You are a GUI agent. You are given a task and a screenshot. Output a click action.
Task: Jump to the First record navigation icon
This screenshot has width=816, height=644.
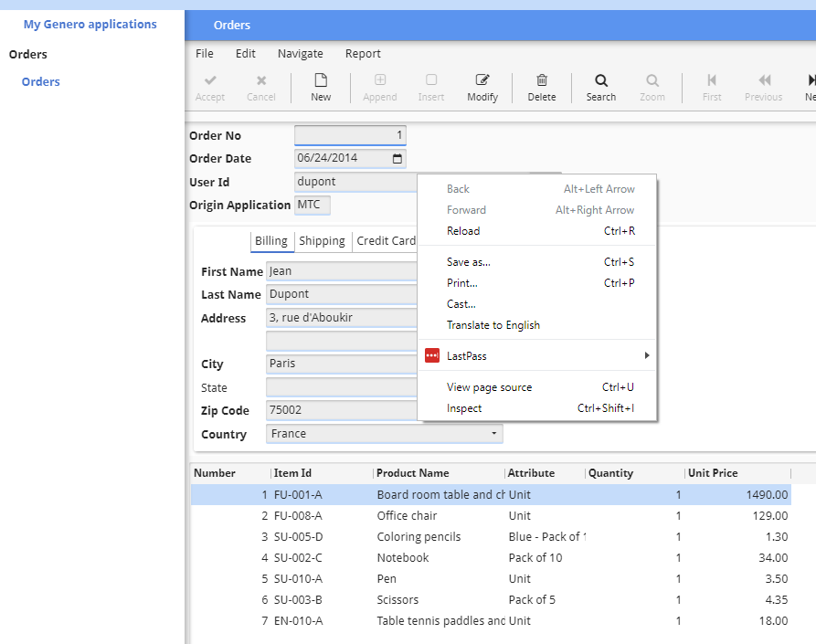point(712,88)
